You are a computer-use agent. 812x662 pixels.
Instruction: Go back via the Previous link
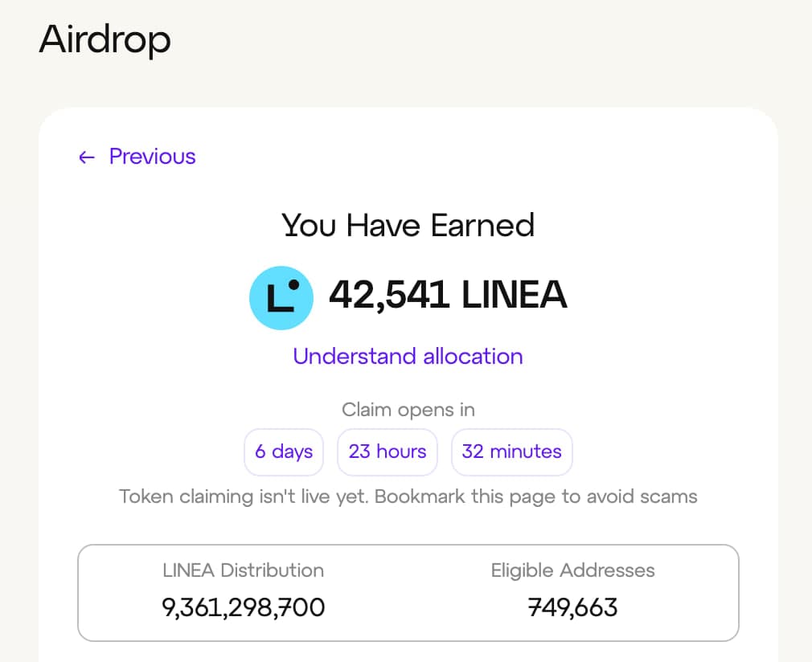tap(152, 157)
